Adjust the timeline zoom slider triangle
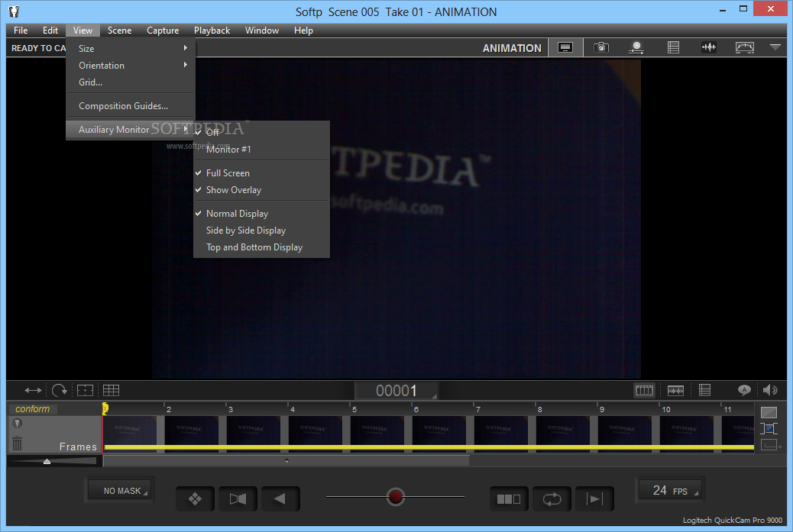793x532 pixels. click(47, 461)
